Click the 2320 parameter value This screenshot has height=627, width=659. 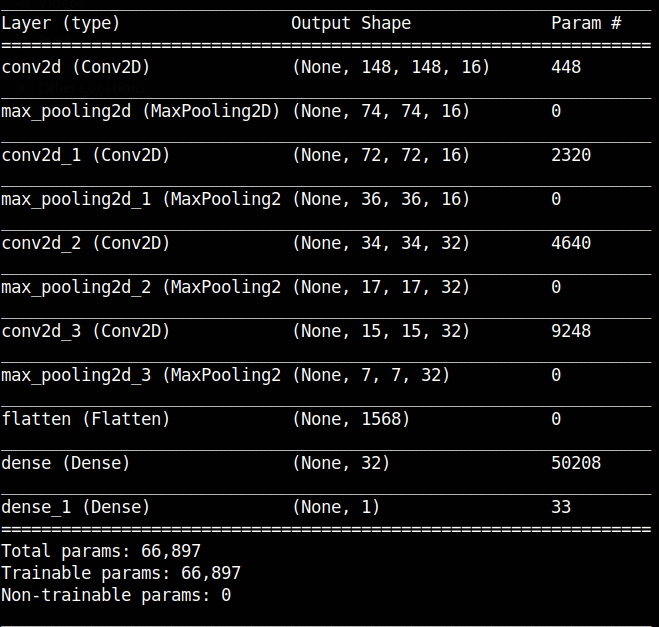pos(571,155)
